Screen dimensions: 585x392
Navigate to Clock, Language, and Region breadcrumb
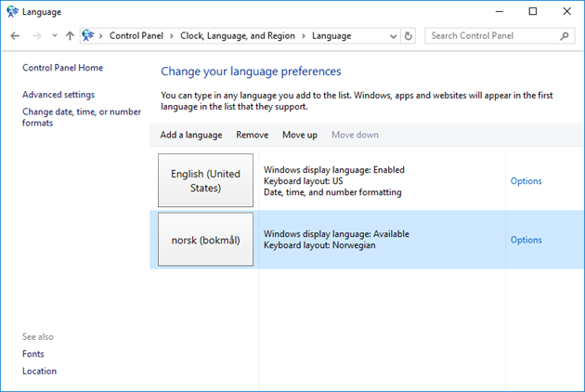click(x=238, y=36)
